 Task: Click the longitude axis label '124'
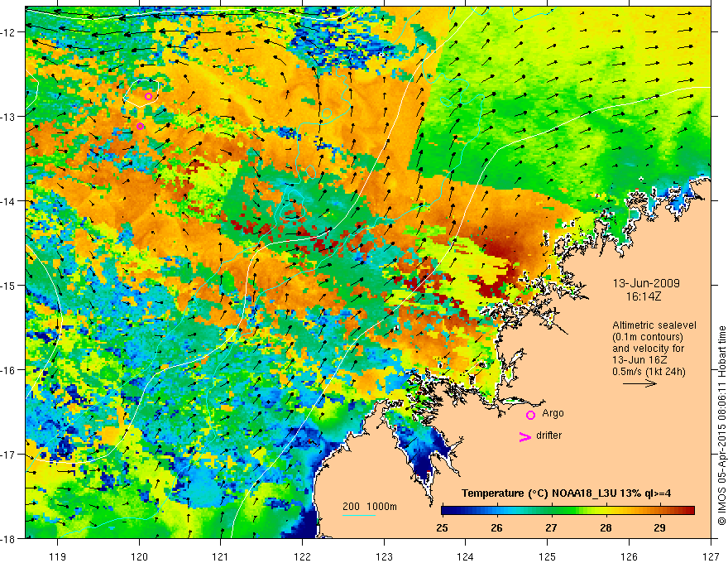click(x=466, y=556)
